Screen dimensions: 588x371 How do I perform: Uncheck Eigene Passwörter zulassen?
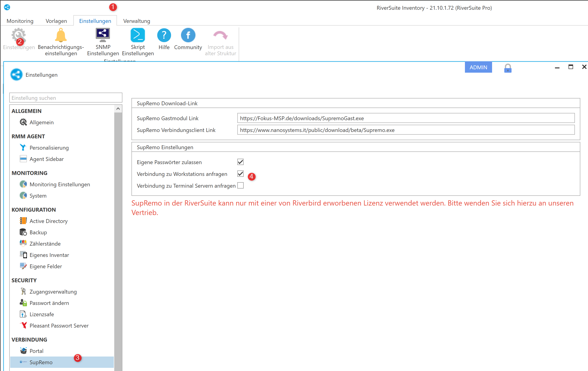240,162
